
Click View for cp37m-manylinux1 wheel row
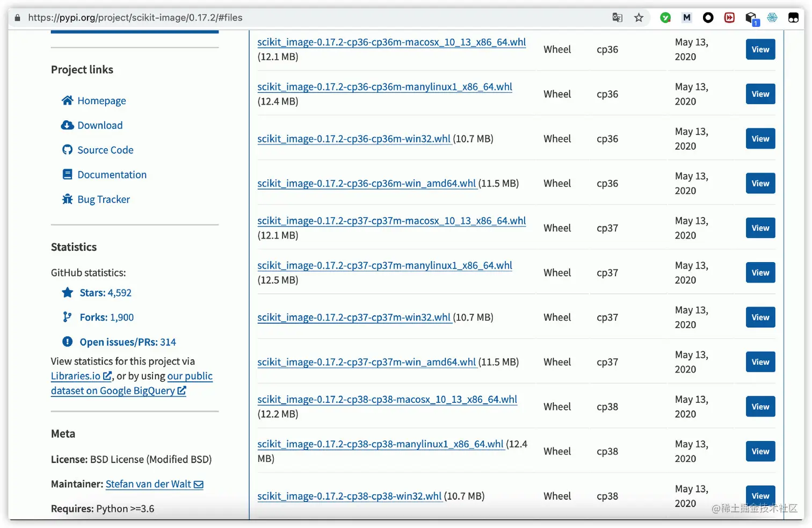(760, 272)
